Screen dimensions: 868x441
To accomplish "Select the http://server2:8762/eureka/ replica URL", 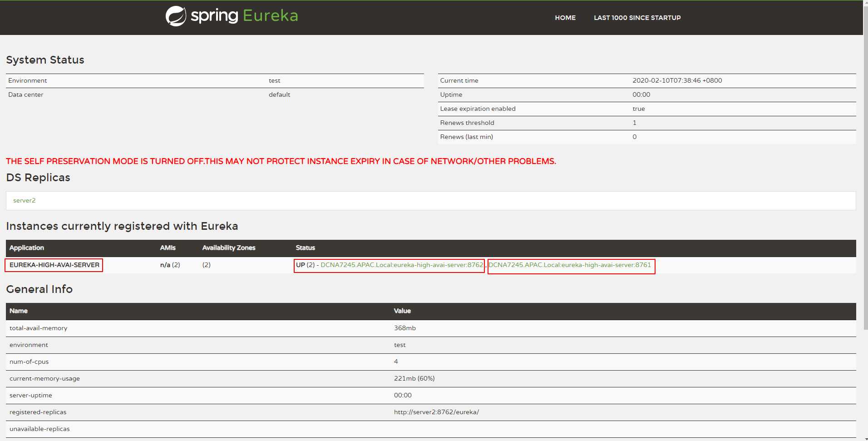I will pyautogui.click(x=436, y=412).
